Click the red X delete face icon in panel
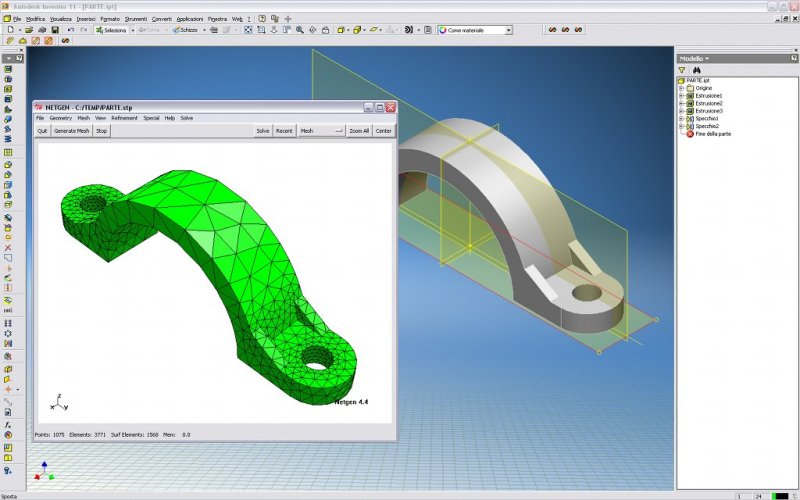This screenshot has width=800, height=500. click(8, 248)
